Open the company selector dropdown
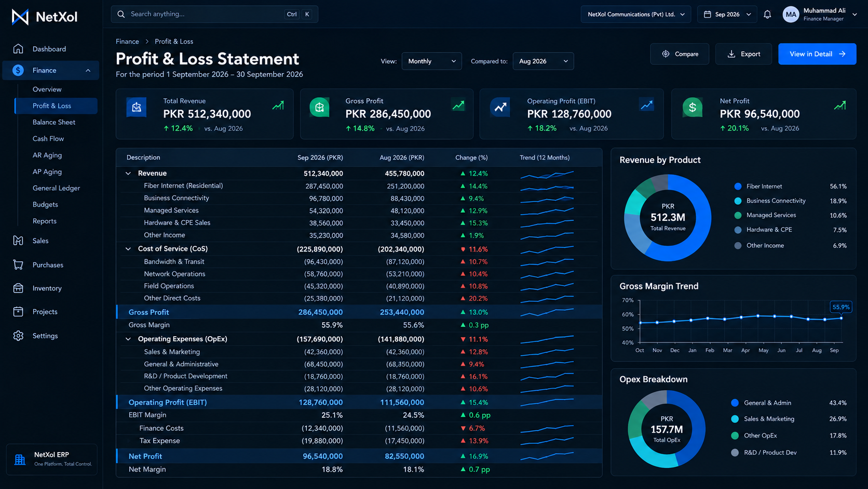The width and height of the screenshot is (868, 489). [x=636, y=15]
